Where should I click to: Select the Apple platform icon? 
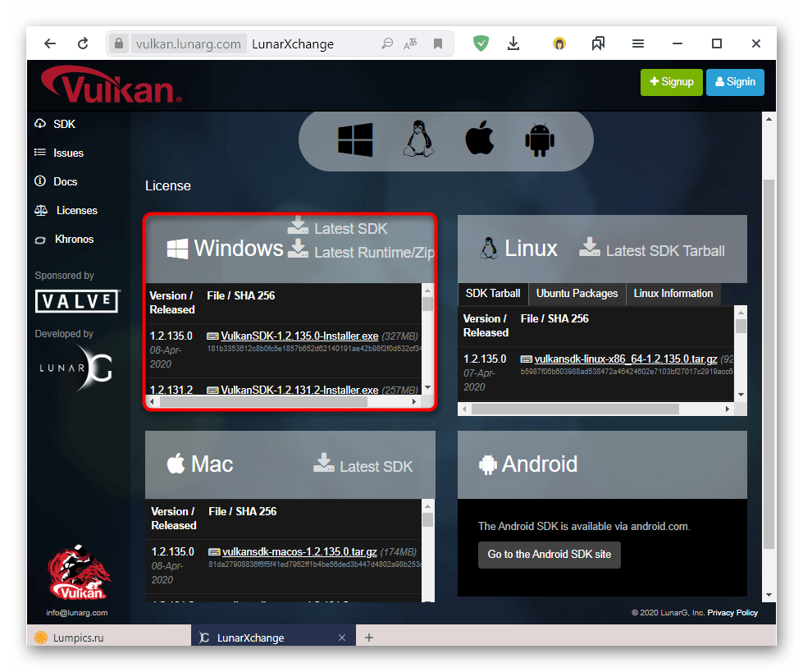pyautogui.click(x=479, y=137)
